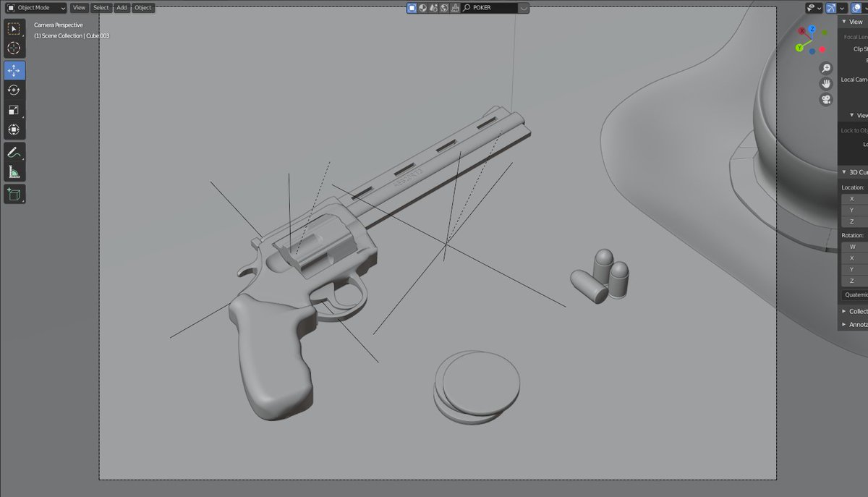Open the filter dropdown next to POKER
Screen dimensions: 868x497
524,8
